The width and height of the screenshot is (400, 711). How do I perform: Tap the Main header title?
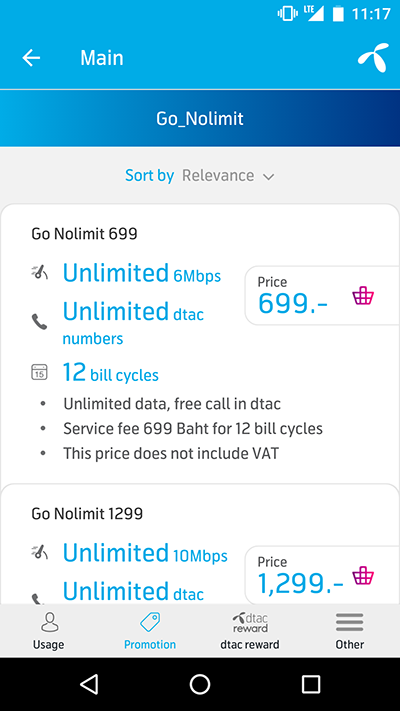pyautogui.click(x=102, y=58)
